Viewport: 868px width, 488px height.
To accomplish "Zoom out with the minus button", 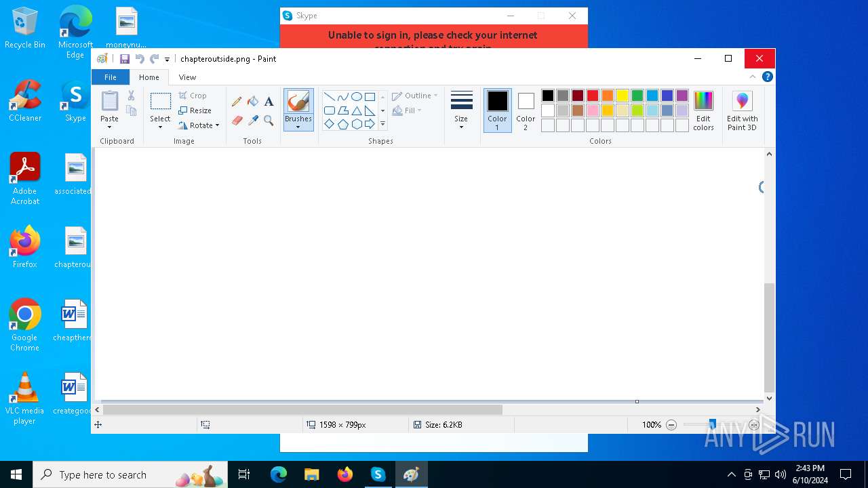I will (x=671, y=425).
